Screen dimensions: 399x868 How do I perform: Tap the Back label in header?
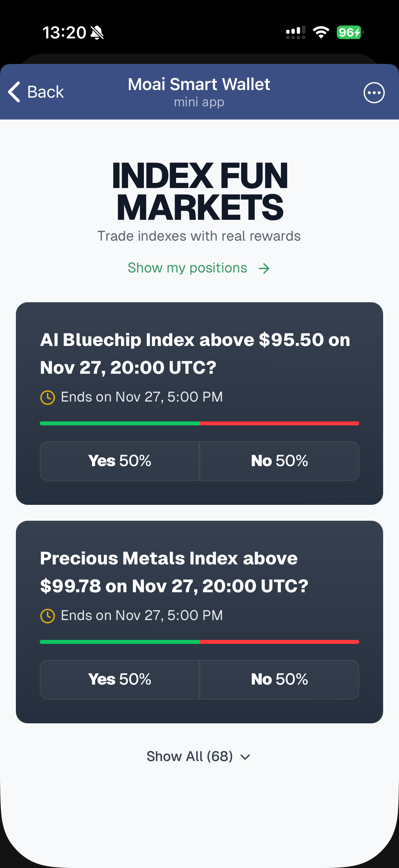(x=45, y=92)
